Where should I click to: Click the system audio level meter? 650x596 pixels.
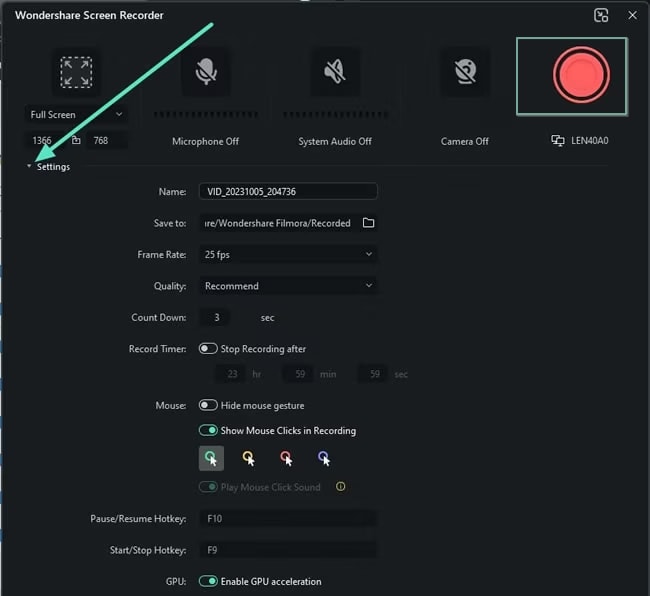[335, 114]
